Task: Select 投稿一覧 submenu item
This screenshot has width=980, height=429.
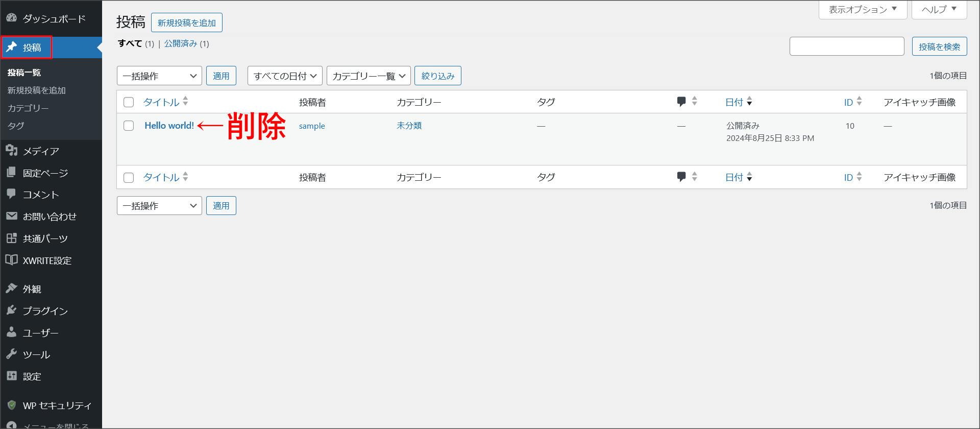Action: 24,73
